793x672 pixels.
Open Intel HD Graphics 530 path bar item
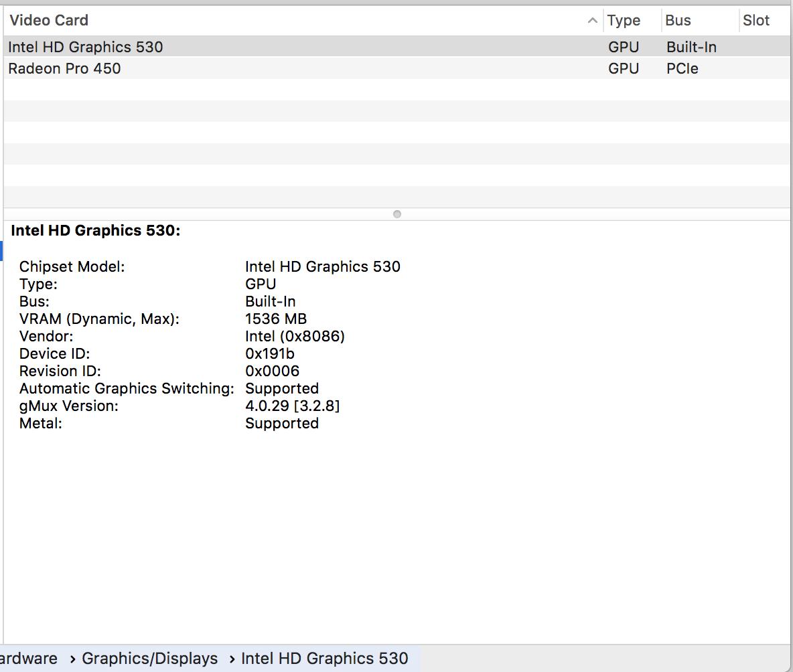click(324, 659)
